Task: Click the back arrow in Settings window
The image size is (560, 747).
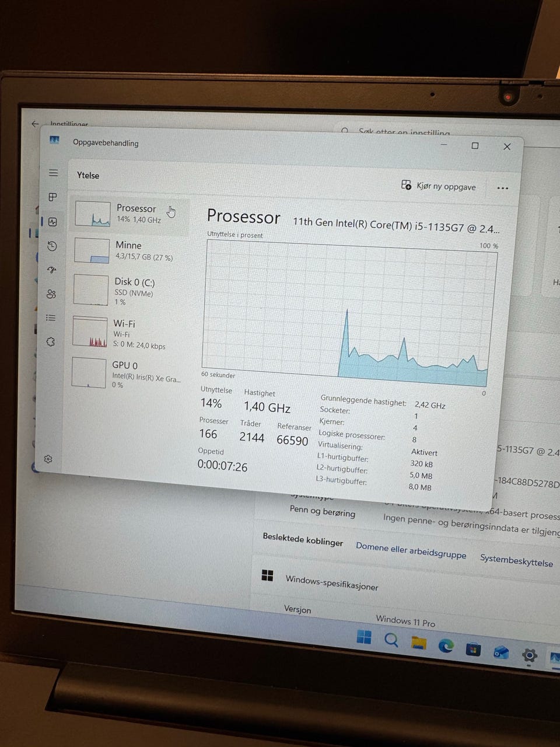Action: click(x=35, y=124)
